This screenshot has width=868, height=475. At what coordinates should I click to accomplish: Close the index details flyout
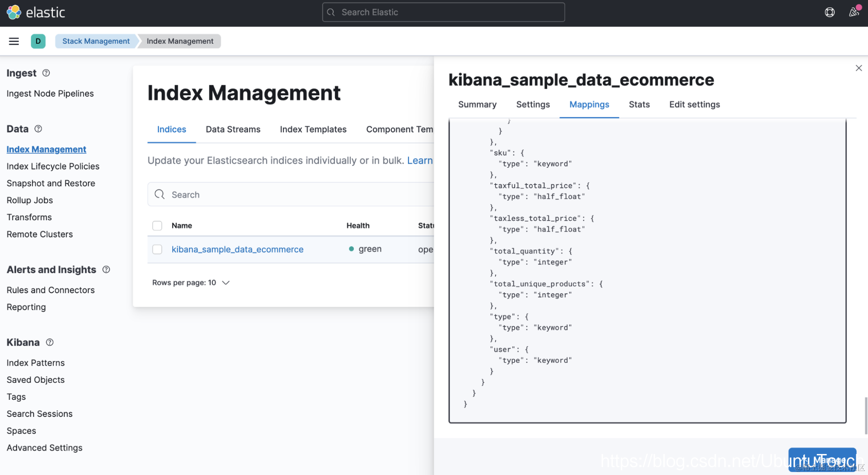coord(858,68)
